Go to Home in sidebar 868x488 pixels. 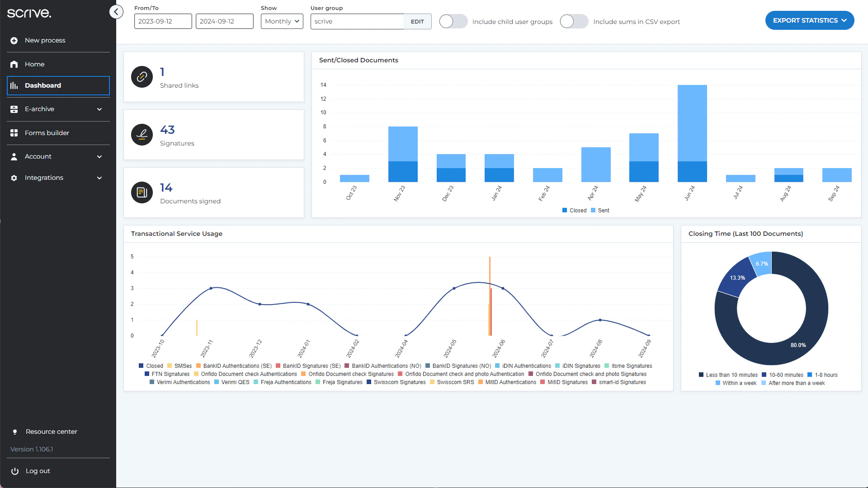(34, 64)
